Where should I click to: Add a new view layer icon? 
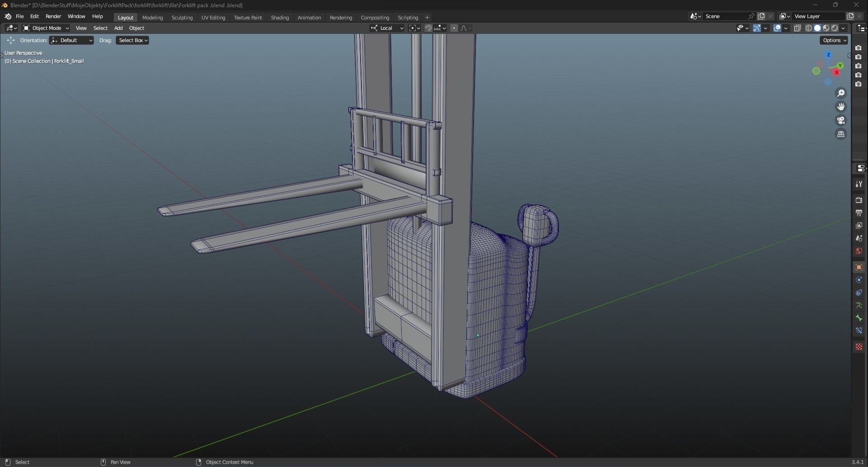[850, 16]
